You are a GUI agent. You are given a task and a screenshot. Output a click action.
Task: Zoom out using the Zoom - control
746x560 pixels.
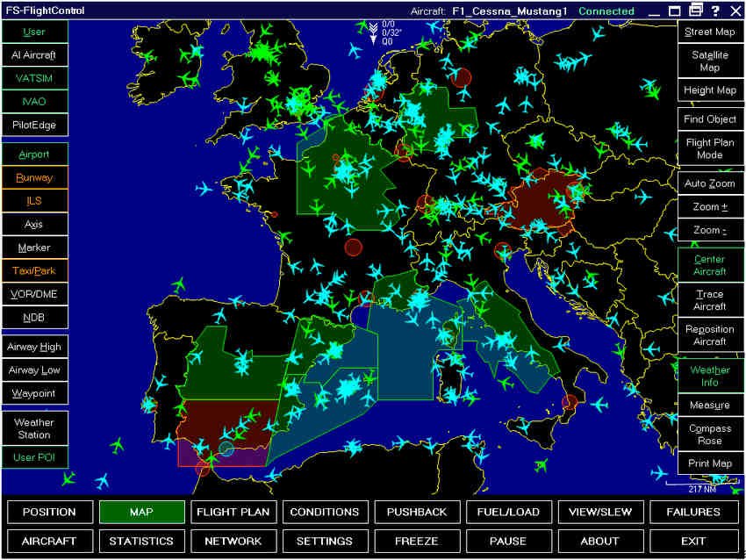point(709,230)
